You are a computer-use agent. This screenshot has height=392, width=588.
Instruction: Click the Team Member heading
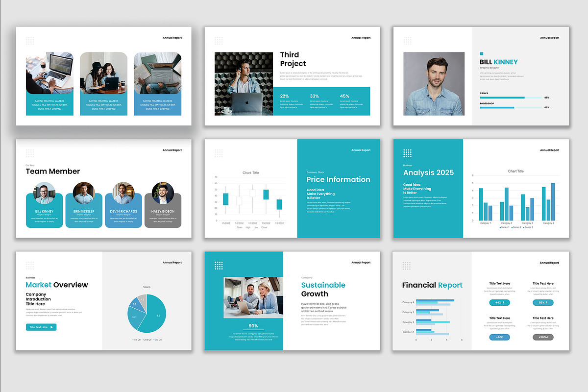click(52, 171)
